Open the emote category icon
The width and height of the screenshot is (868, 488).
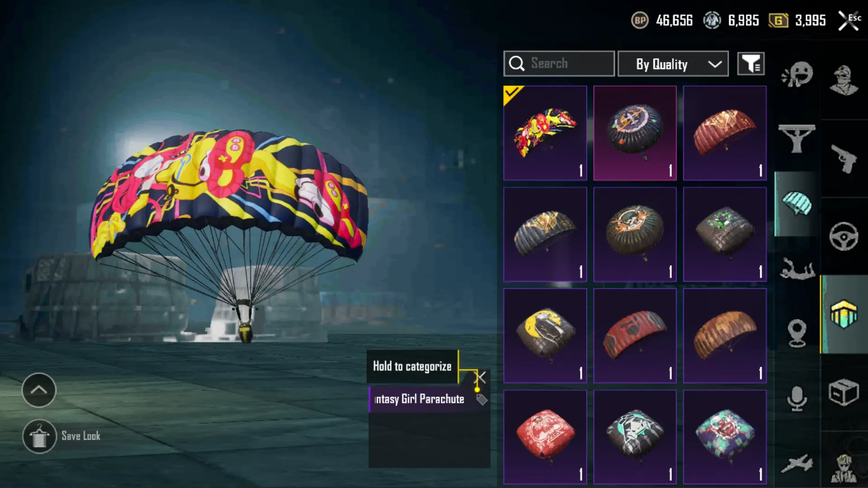coord(797,75)
